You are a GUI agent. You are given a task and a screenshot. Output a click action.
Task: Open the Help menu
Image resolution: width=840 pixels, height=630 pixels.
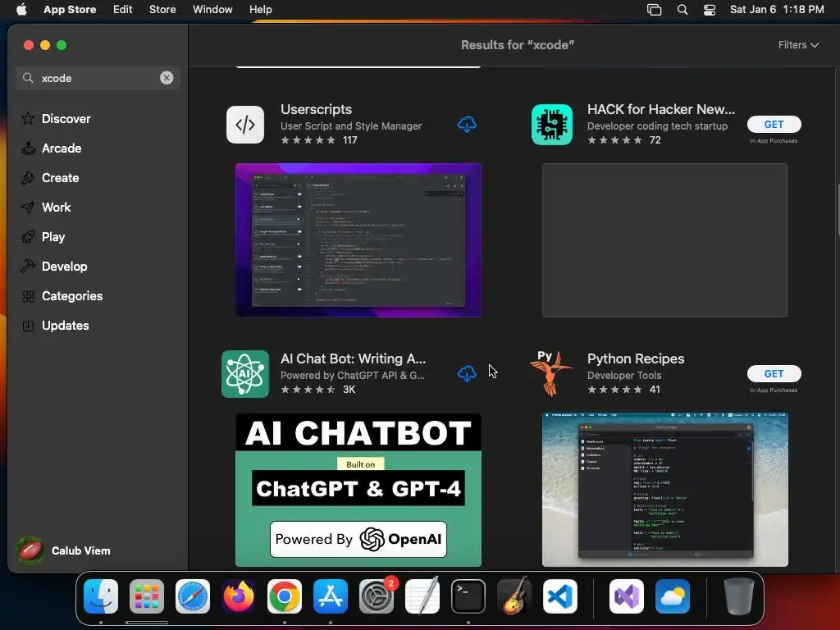pyautogui.click(x=260, y=9)
